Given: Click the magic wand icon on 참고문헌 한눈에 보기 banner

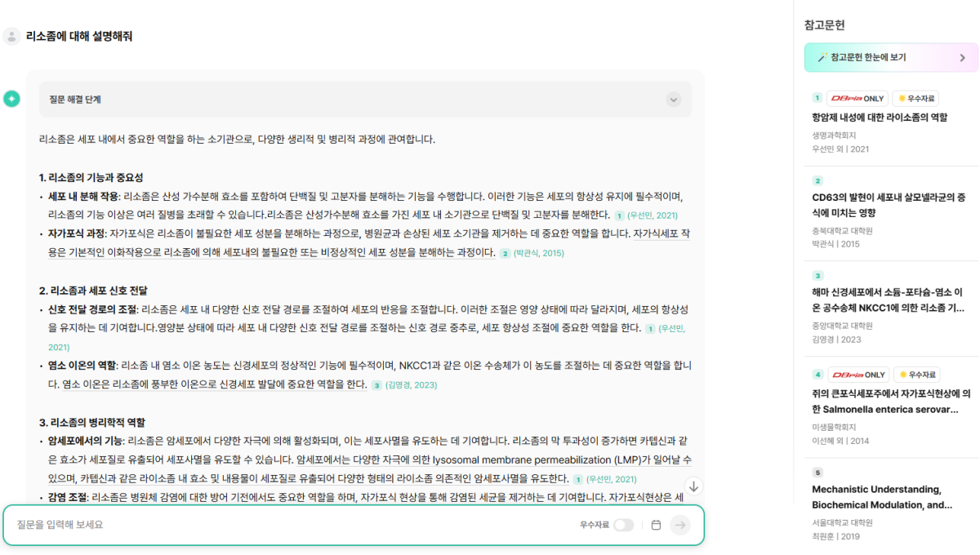Looking at the screenshot, I should [822, 57].
